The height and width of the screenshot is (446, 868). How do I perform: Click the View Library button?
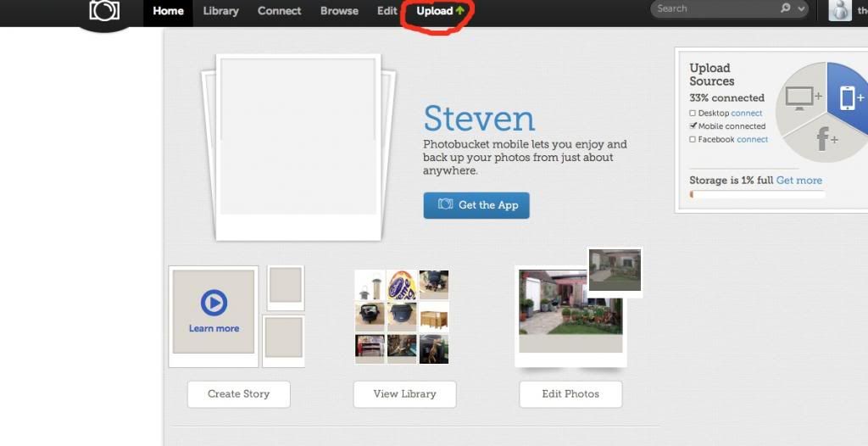tap(404, 394)
